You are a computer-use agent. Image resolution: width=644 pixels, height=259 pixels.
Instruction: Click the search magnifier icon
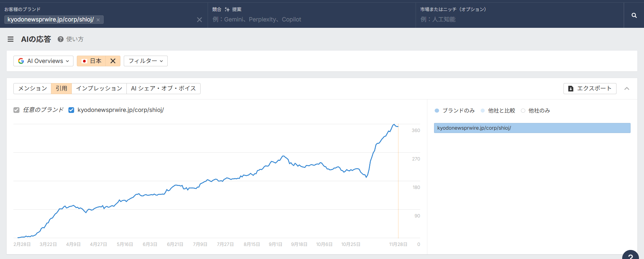[634, 15]
